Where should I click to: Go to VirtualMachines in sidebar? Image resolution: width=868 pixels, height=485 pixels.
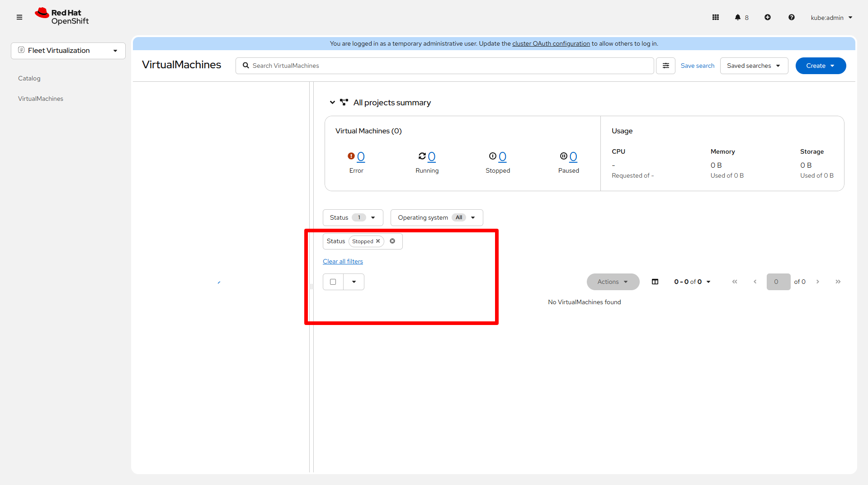point(41,99)
